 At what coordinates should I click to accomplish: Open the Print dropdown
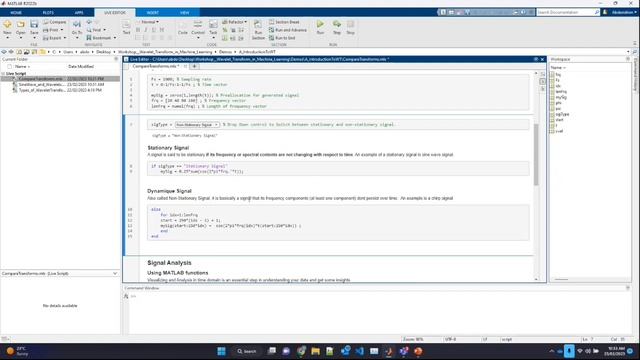(x=53, y=30)
